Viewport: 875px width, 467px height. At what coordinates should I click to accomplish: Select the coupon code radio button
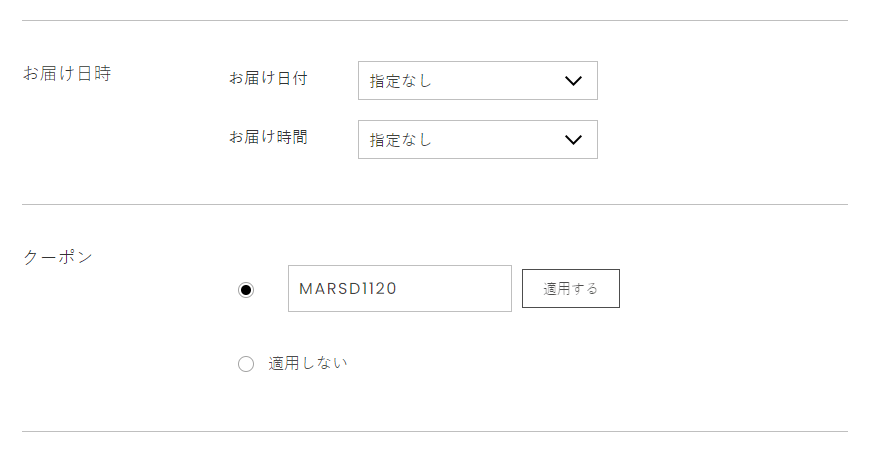246,290
